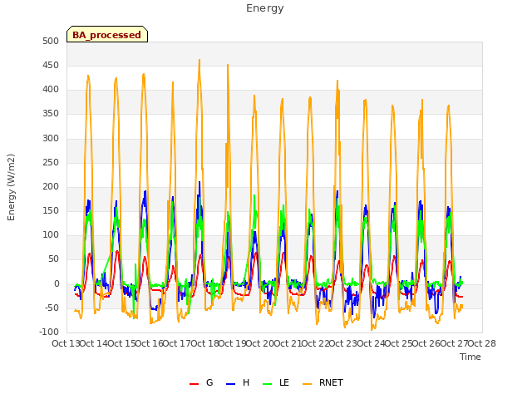Select the H legend label
532x399 pixels.
246,382
